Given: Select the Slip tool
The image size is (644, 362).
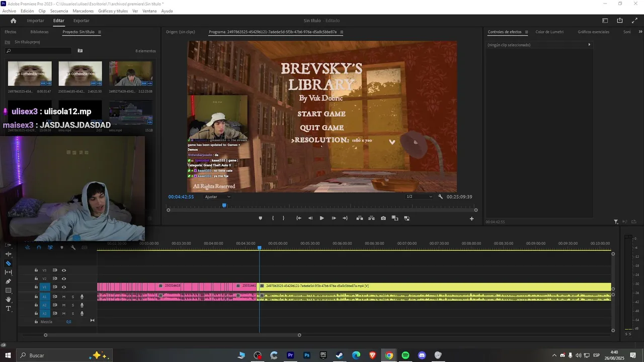Looking at the screenshot, I should coord(8,272).
